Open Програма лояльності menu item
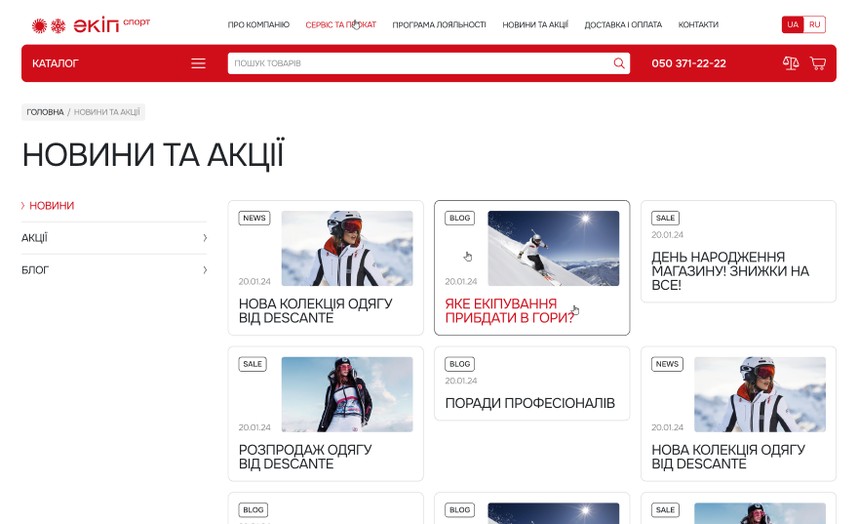 click(x=439, y=25)
